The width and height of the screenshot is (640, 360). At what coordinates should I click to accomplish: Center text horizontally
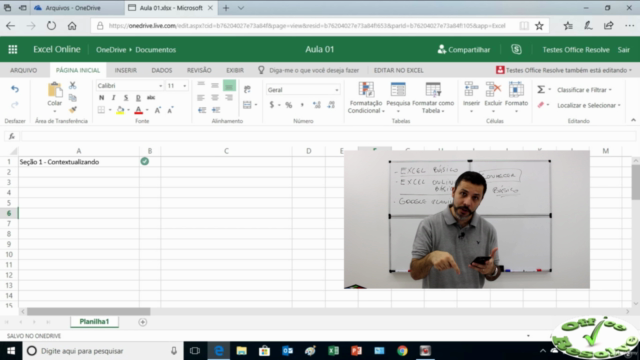pyautogui.click(x=215, y=98)
